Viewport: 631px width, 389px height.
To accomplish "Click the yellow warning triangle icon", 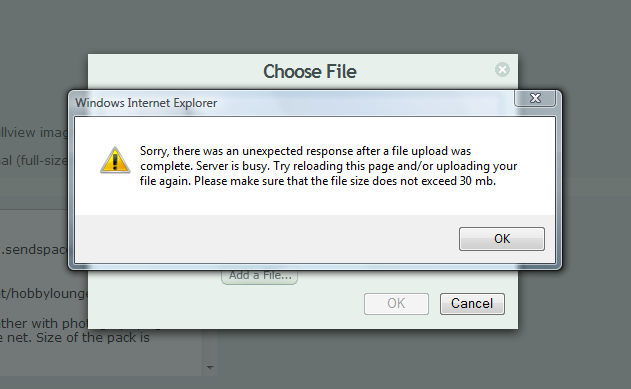I will point(115,160).
